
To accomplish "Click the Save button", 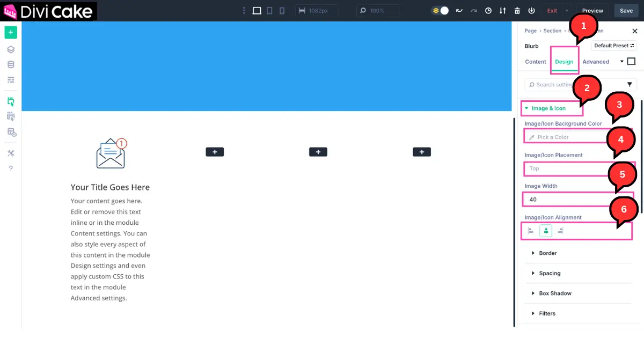I will (x=626, y=11).
